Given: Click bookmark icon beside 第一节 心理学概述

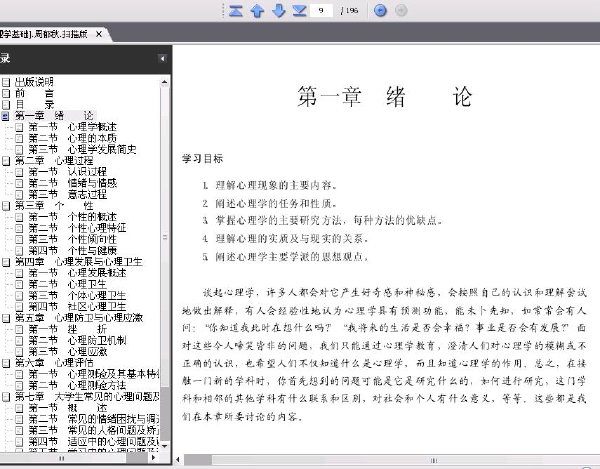Looking at the screenshot, I should tap(20, 127).
